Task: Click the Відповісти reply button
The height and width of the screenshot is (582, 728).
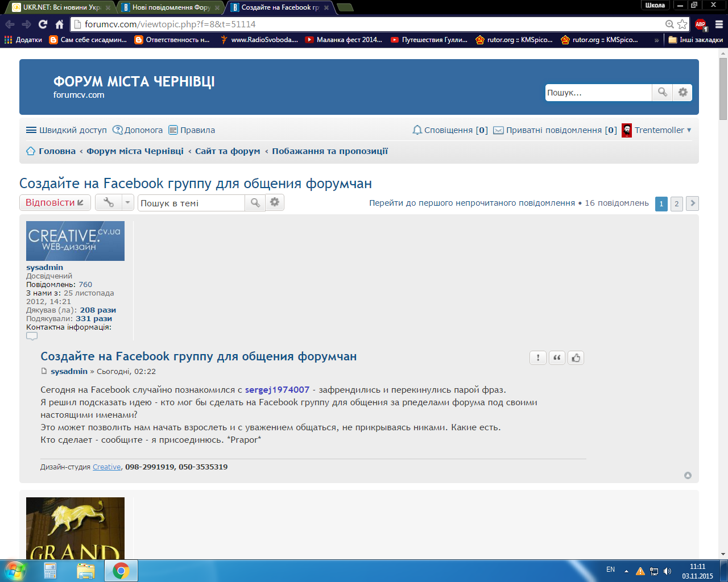Action: [55, 202]
